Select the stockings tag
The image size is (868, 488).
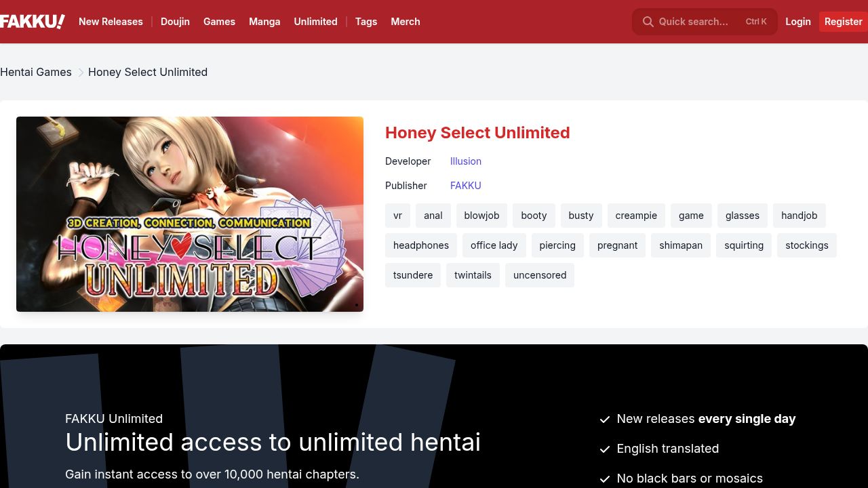pos(807,245)
